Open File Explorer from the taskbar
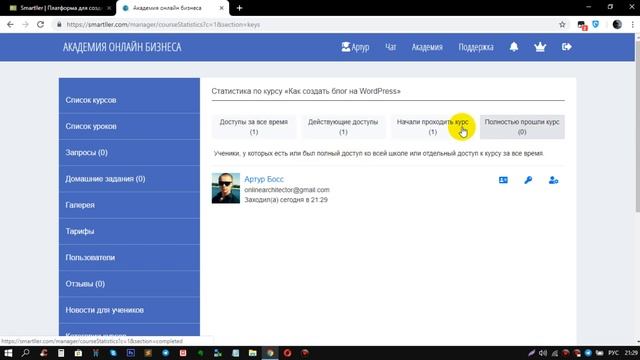Viewport: 640px width, 360px height. tap(253, 353)
